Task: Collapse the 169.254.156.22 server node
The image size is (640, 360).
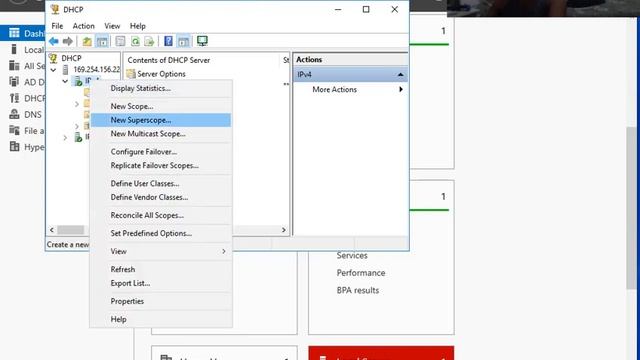Action: coord(53,70)
